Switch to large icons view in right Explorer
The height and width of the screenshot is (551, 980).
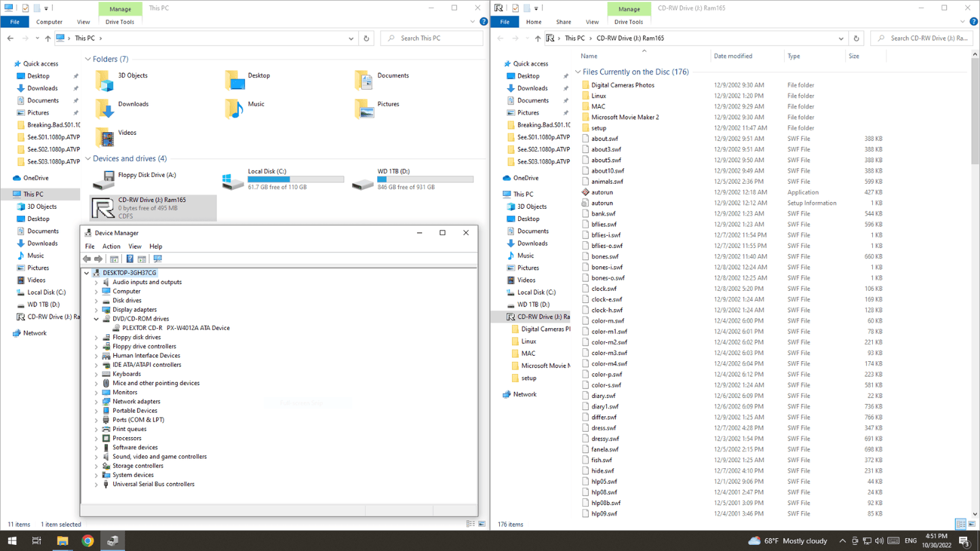[x=972, y=525]
